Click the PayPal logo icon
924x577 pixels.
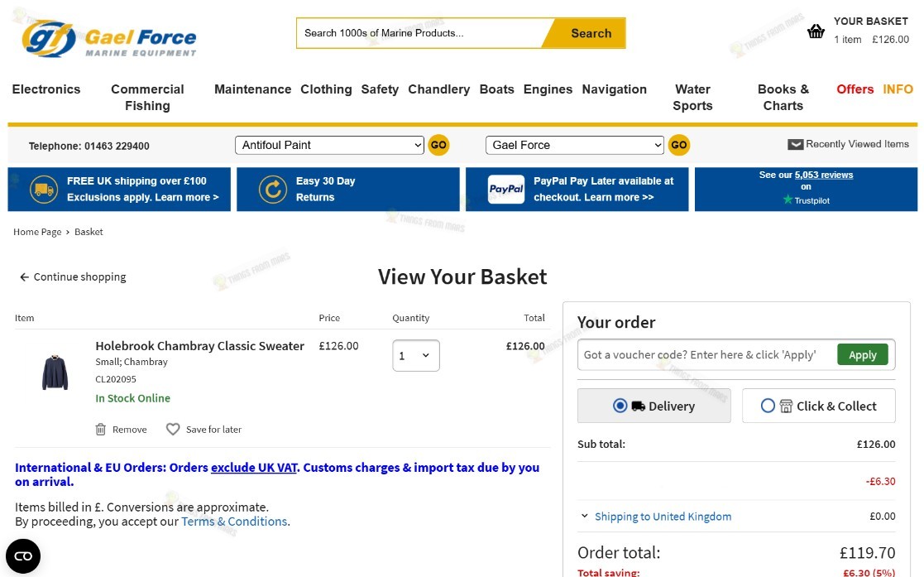tap(505, 190)
